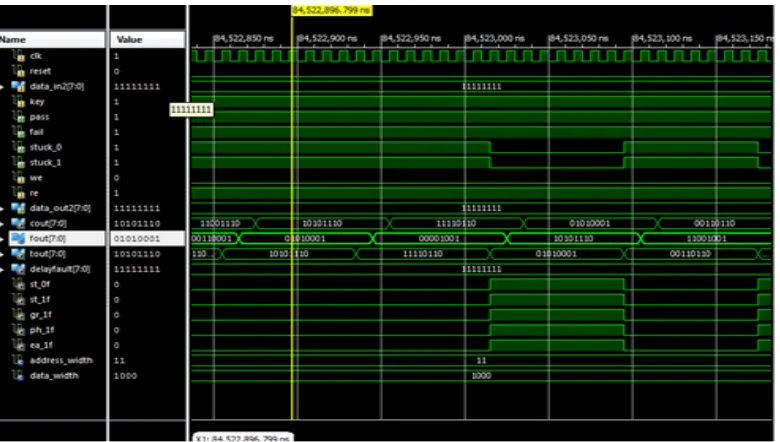
Task: Select the pass signal icon
Action: click(19, 117)
